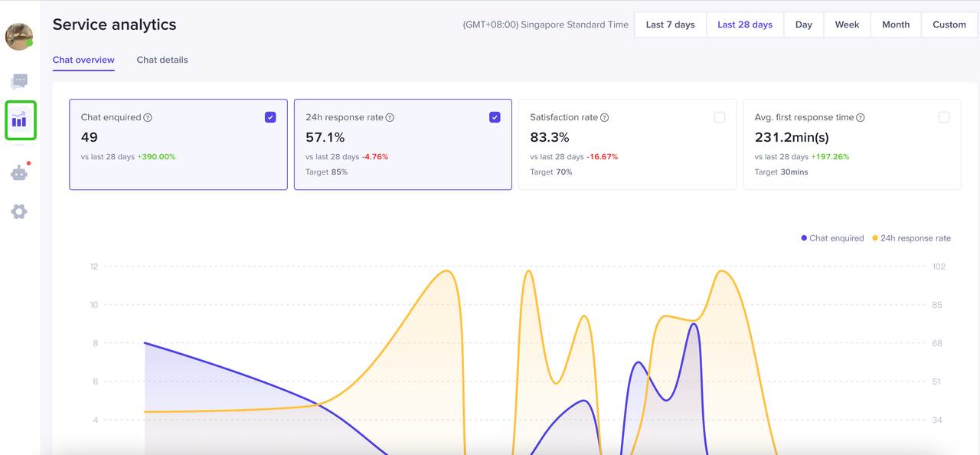Switch the view to Month
The image size is (980, 455).
[x=895, y=25]
